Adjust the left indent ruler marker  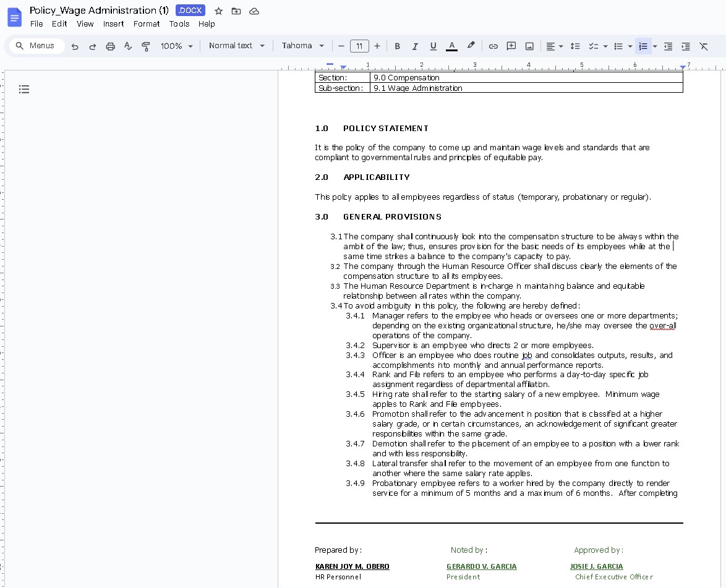click(343, 67)
